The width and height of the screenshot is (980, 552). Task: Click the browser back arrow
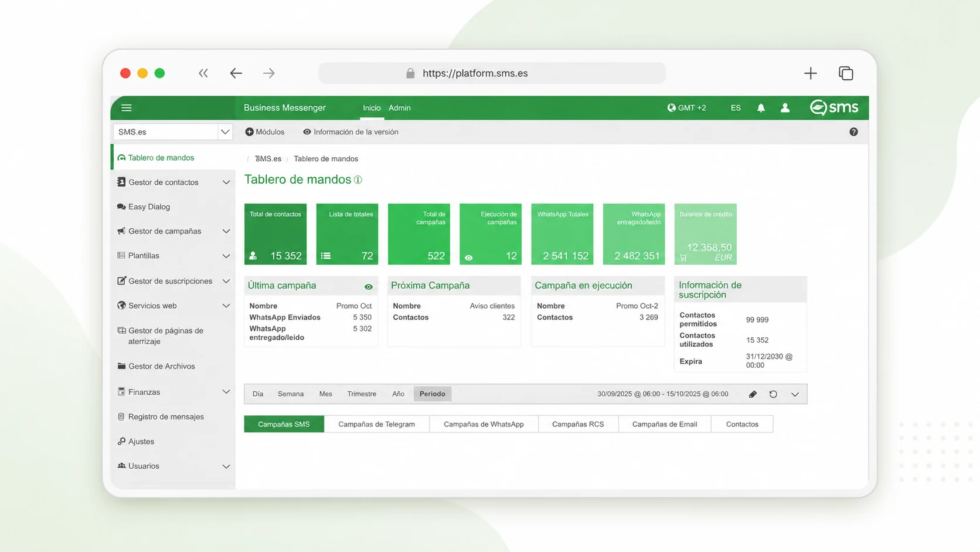click(236, 73)
